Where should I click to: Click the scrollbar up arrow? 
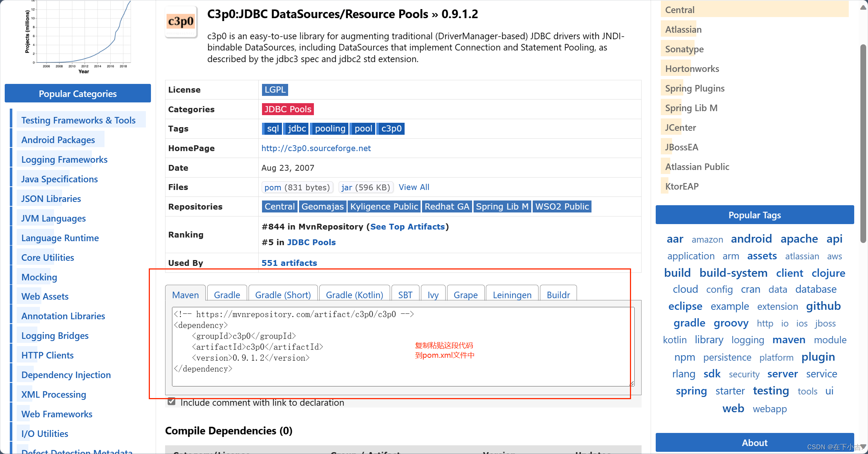click(x=863, y=8)
